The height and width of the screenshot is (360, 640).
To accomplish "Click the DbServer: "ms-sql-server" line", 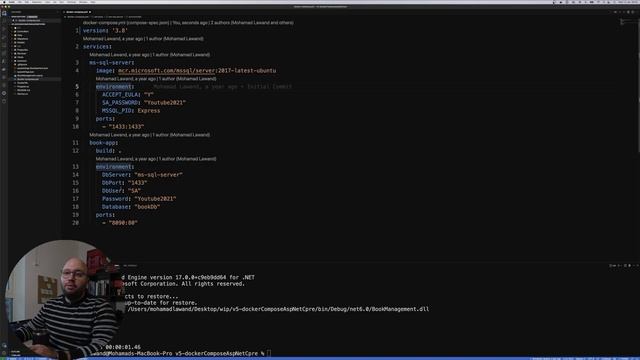I will tap(142, 175).
